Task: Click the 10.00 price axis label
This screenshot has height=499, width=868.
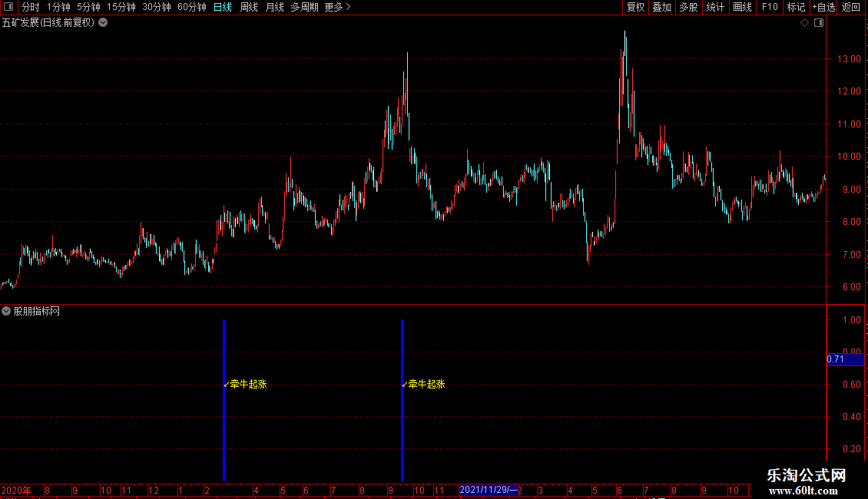Action: coord(849,157)
